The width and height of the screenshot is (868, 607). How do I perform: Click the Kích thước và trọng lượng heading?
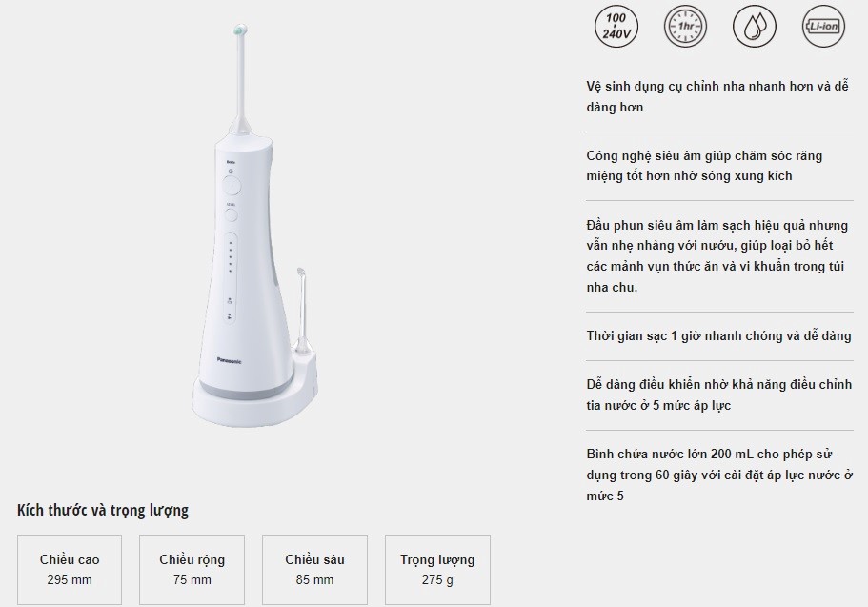coord(103,510)
